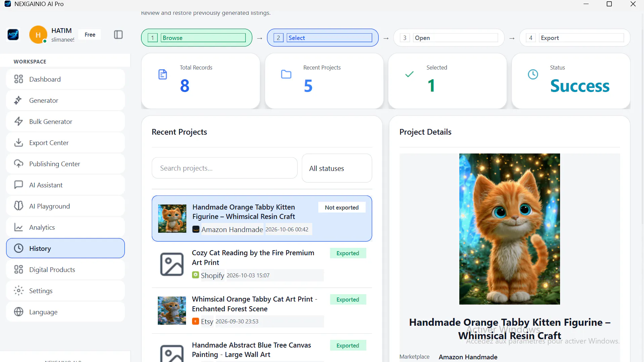This screenshot has width=644, height=362.
Task: Open the All statuses dropdown
Action: [x=337, y=168]
